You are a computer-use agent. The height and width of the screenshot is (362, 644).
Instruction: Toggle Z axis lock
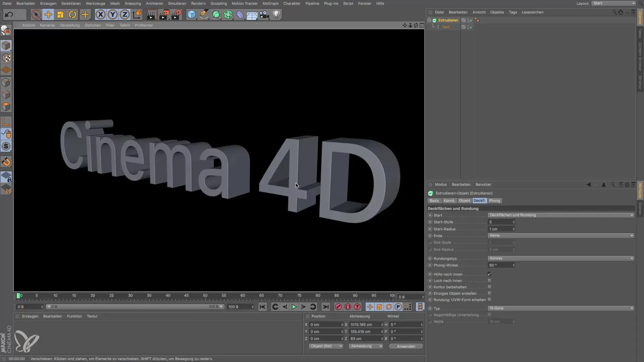(x=125, y=14)
